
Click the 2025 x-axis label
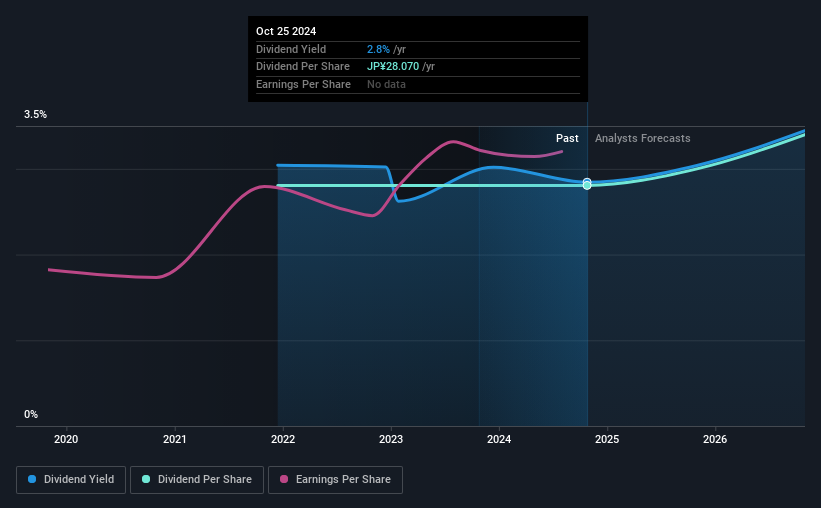pyautogui.click(x=607, y=439)
